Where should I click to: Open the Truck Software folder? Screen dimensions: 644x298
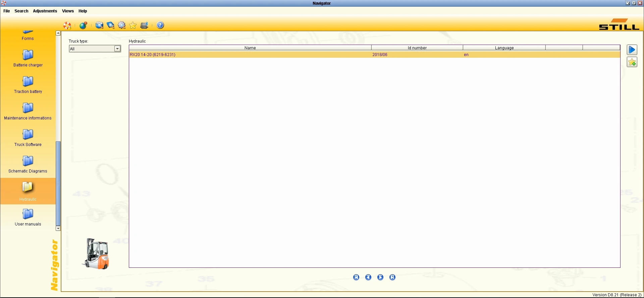coord(28,138)
